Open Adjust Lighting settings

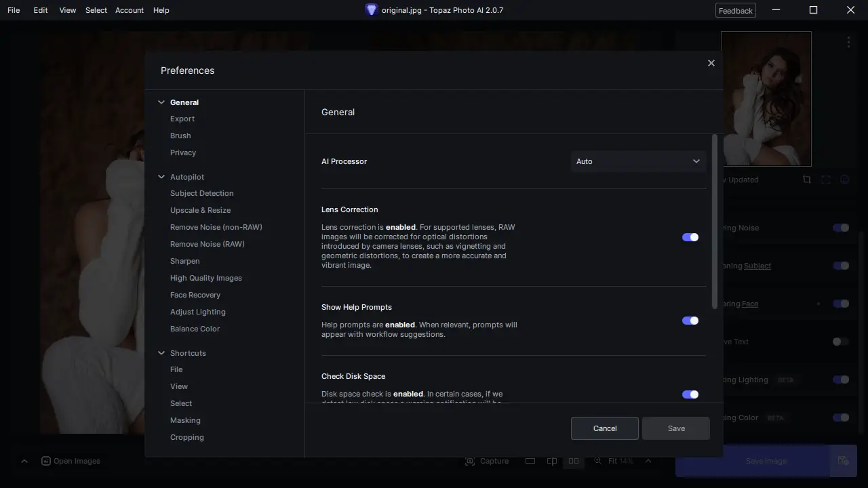198,312
